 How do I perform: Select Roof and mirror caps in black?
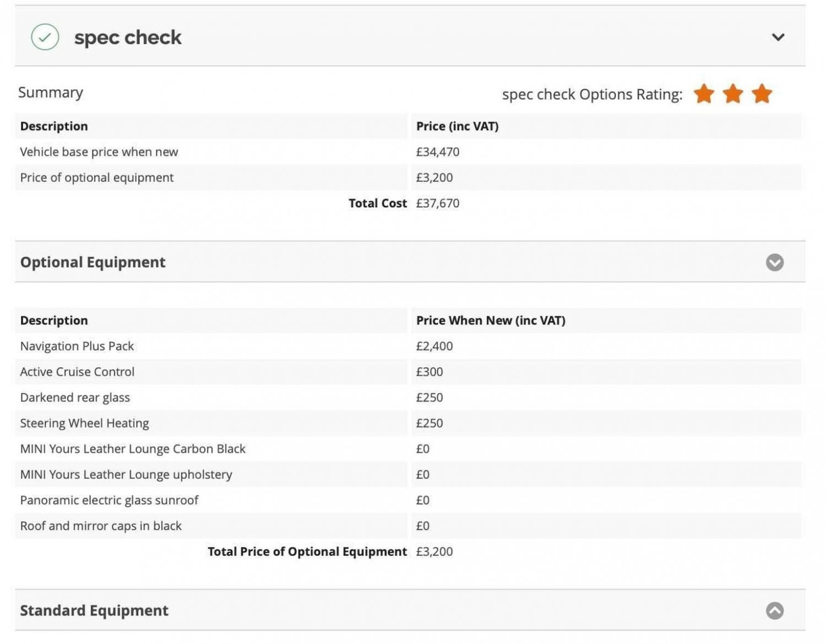coord(101,526)
